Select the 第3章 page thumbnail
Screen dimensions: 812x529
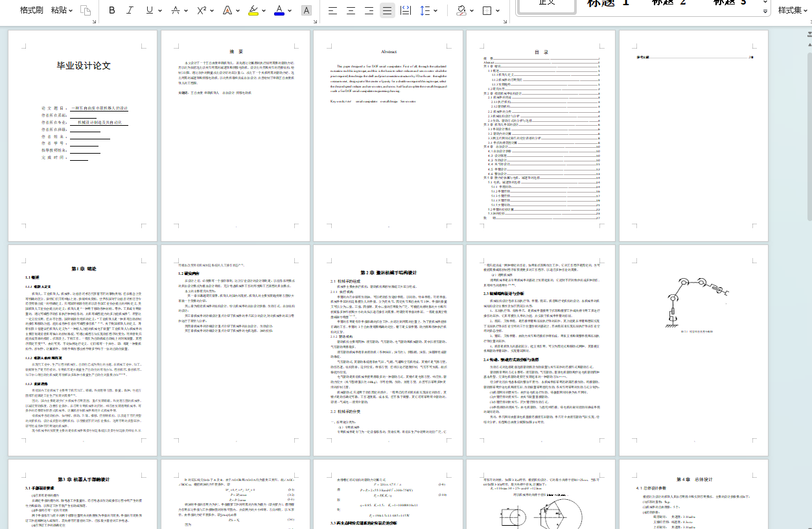(82, 494)
